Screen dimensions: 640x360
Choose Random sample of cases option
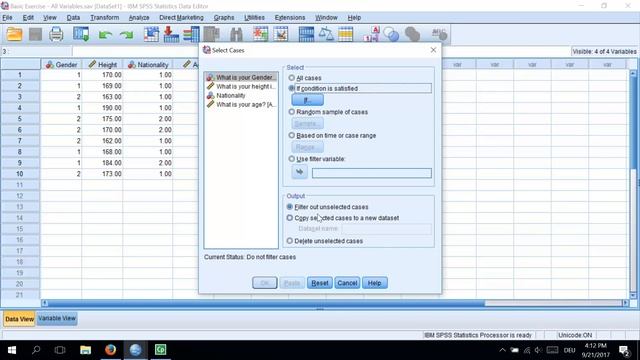coord(291,111)
